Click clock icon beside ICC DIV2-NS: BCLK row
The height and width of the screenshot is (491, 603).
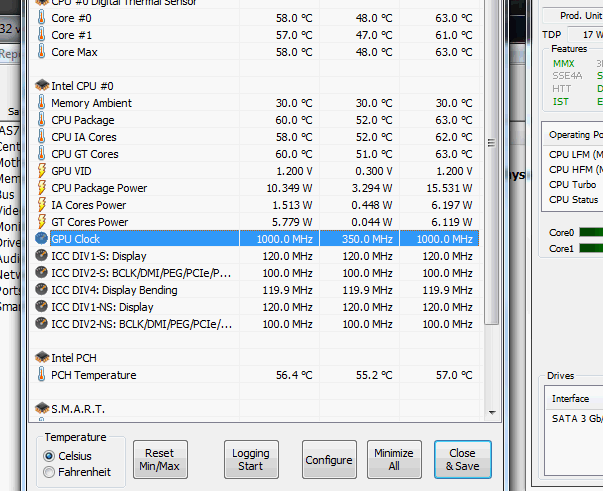click(41, 323)
